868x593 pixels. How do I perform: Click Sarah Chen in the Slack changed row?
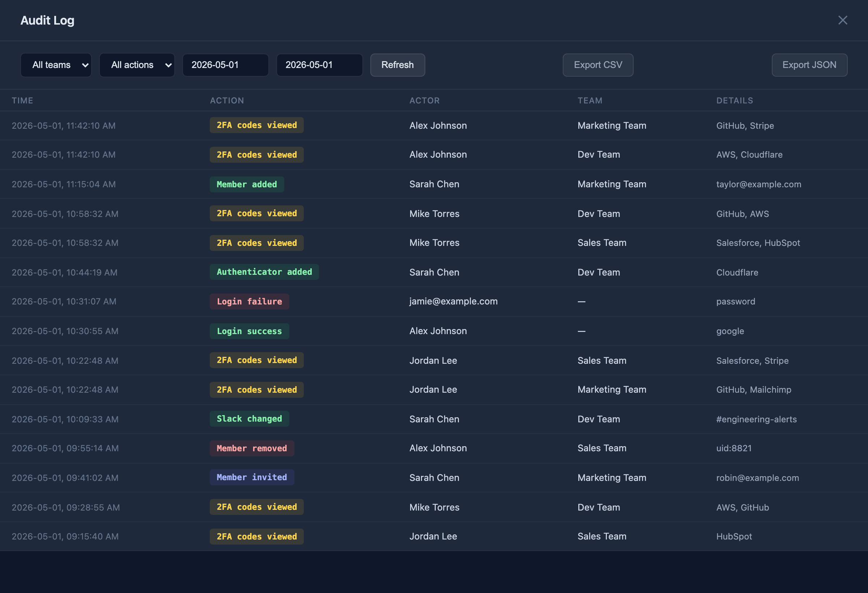click(434, 419)
